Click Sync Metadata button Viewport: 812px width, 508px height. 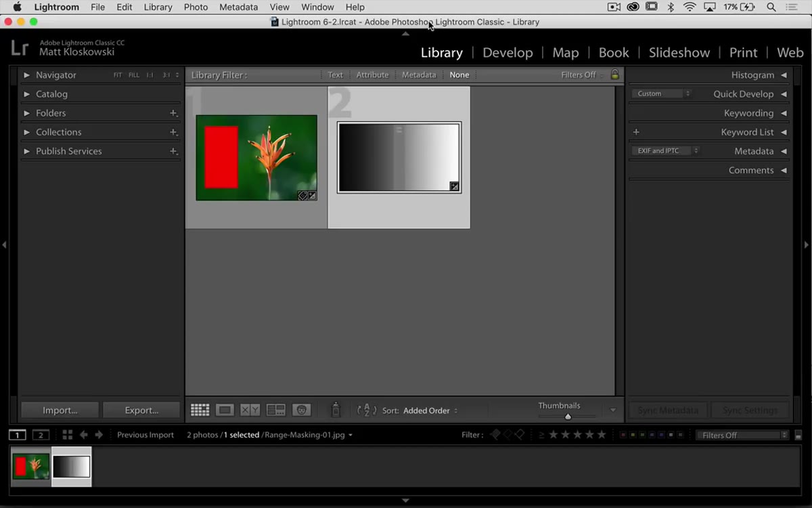(668, 410)
